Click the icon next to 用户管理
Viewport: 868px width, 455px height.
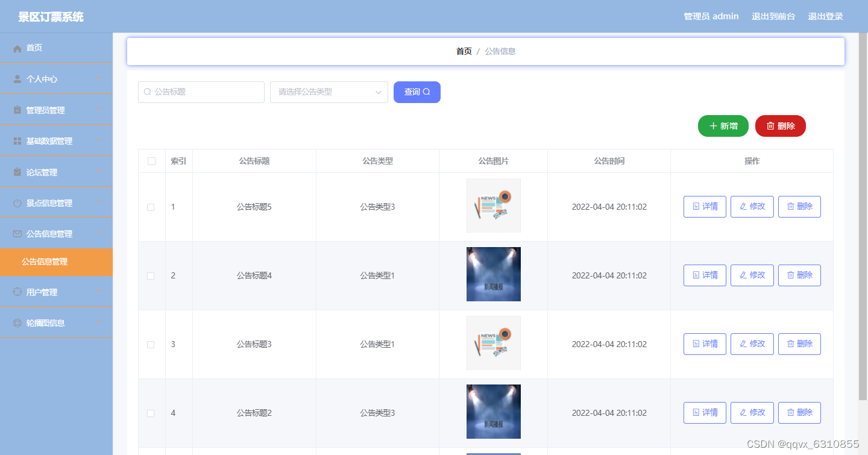pyautogui.click(x=17, y=292)
